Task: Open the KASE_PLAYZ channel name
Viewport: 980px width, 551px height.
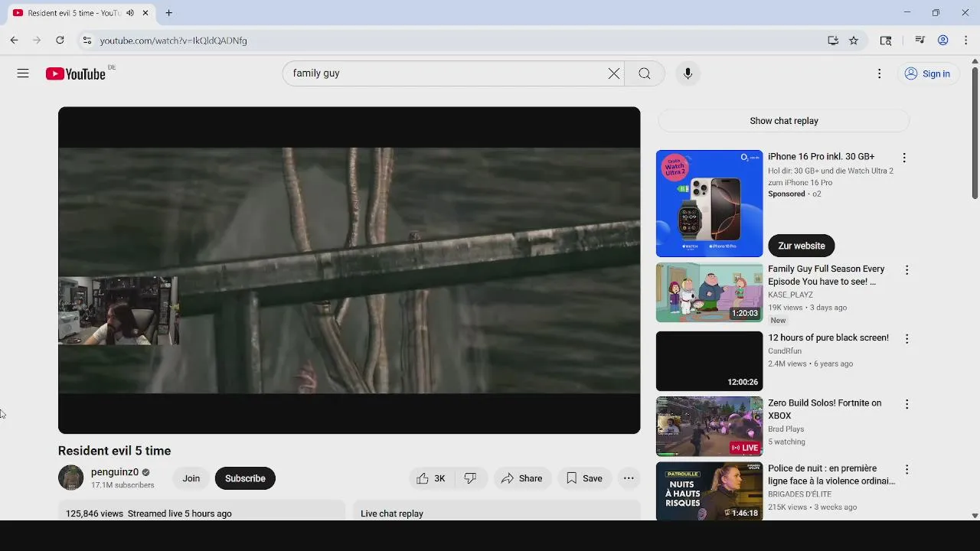Action: tap(790, 295)
